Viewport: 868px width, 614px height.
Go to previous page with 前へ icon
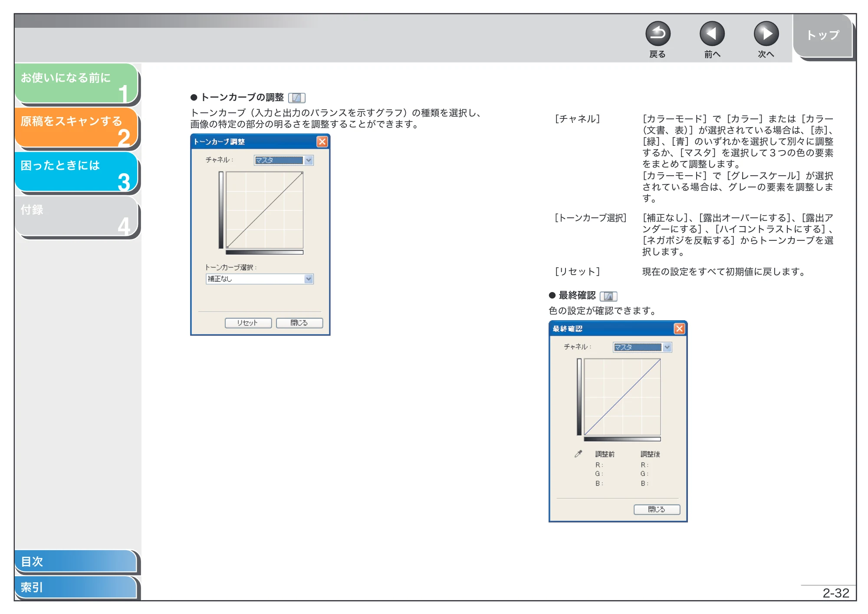712,34
